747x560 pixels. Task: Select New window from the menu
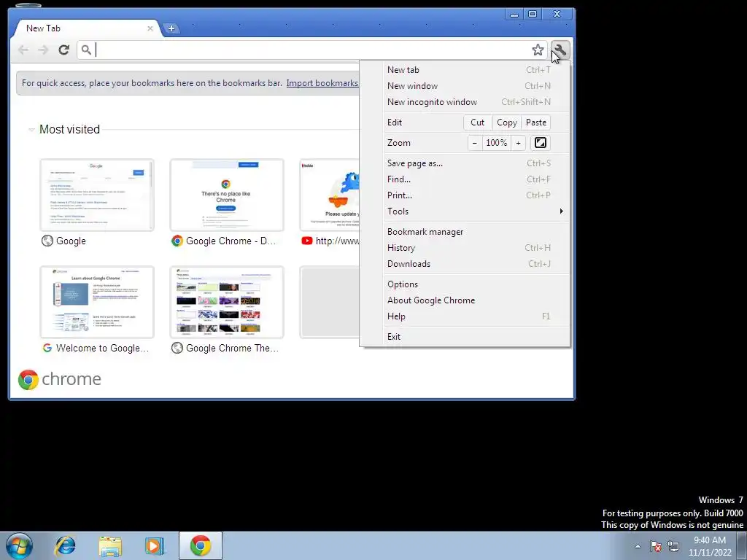click(476, 86)
